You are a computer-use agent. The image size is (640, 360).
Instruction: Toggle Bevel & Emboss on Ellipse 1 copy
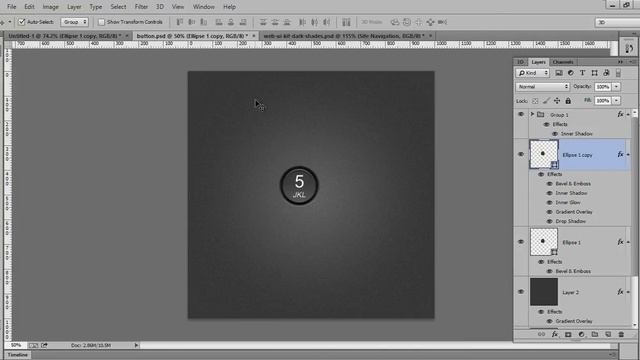tap(549, 184)
